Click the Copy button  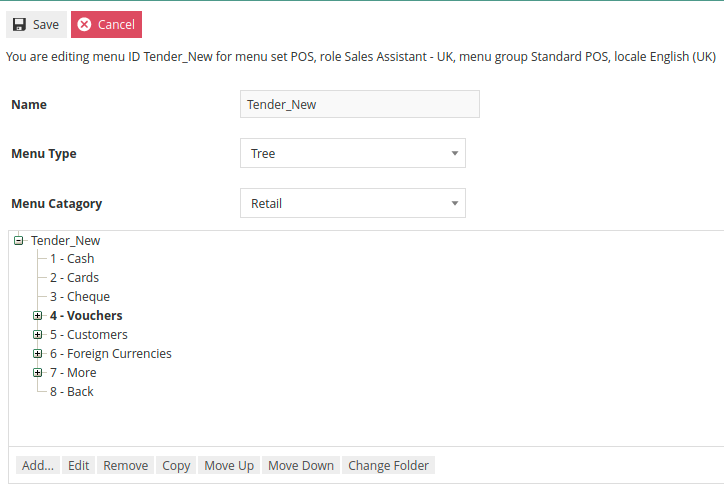tap(176, 465)
